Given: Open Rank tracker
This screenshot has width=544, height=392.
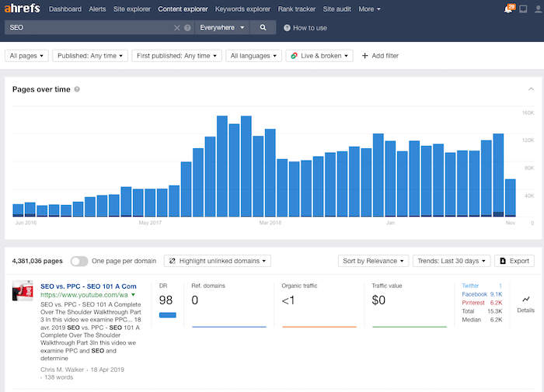Looking at the screenshot, I should 297,9.
